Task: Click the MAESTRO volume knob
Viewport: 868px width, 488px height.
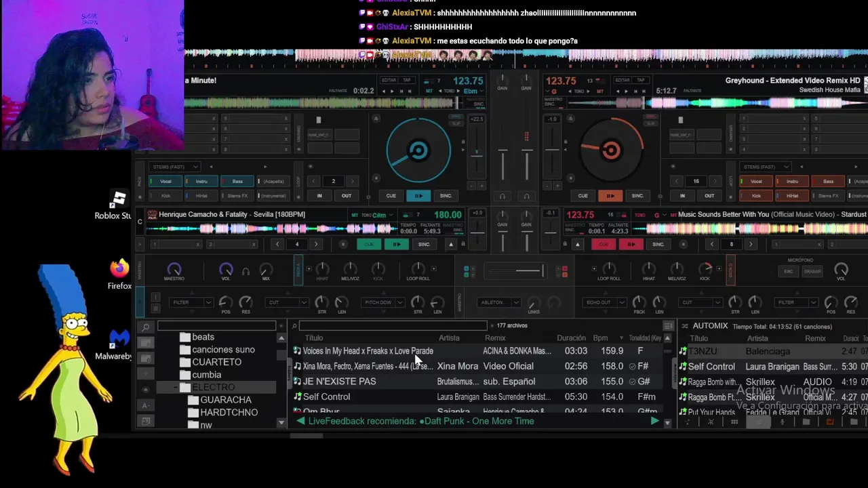Action: [174, 269]
